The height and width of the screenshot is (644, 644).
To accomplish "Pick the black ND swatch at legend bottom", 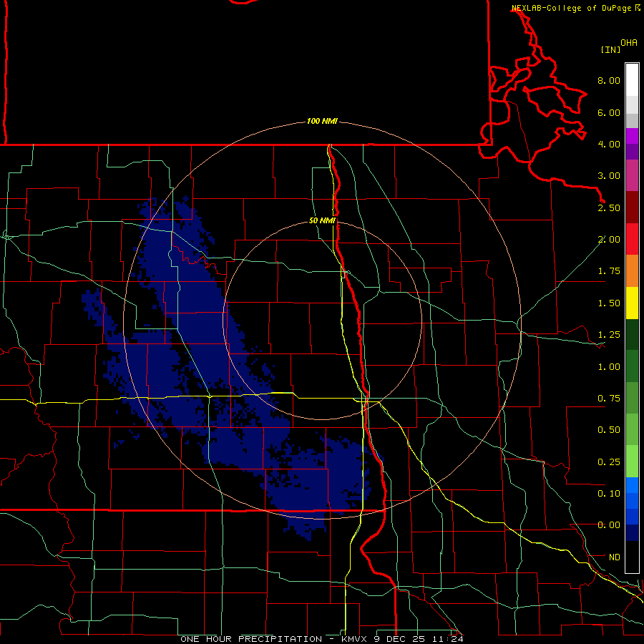I will point(632,557).
